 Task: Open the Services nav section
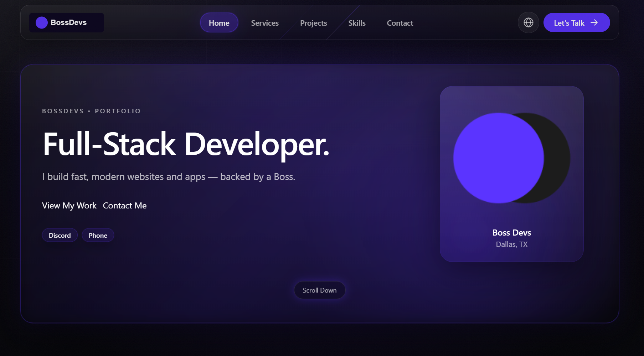pos(265,23)
